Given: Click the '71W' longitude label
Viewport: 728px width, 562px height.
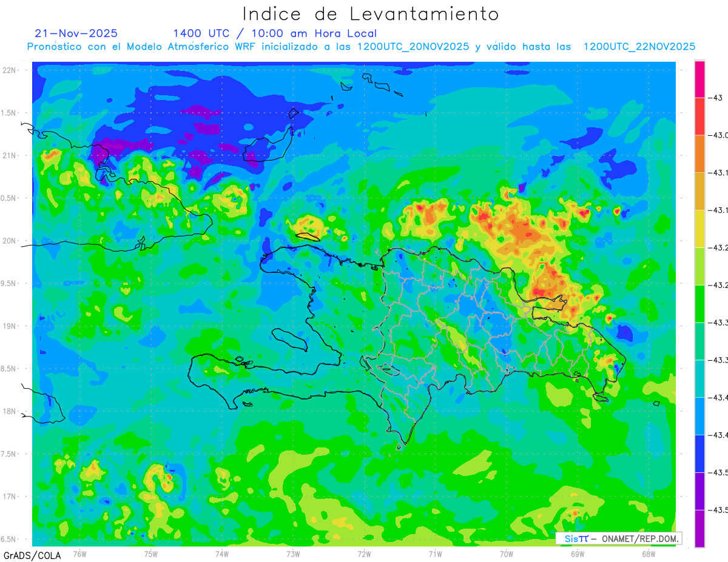Looking at the screenshot, I should [435, 554].
